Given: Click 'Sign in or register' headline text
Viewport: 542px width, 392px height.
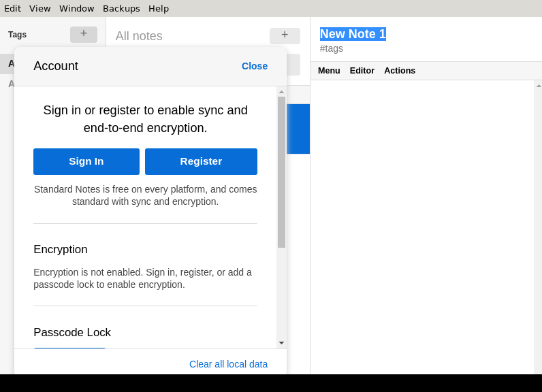Looking at the screenshot, I should [x=146, y=119].
